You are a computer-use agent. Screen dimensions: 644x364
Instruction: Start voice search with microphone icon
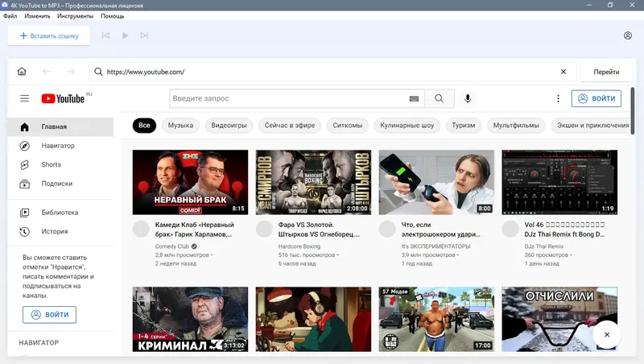(468, 98)
